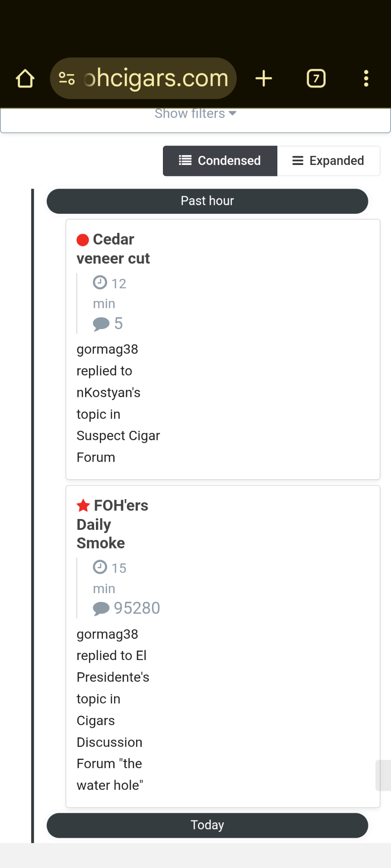Open the Cedar veneer cut topic
Image resolution: width=391 pixels, height=868 pixels.
[113, 249]
